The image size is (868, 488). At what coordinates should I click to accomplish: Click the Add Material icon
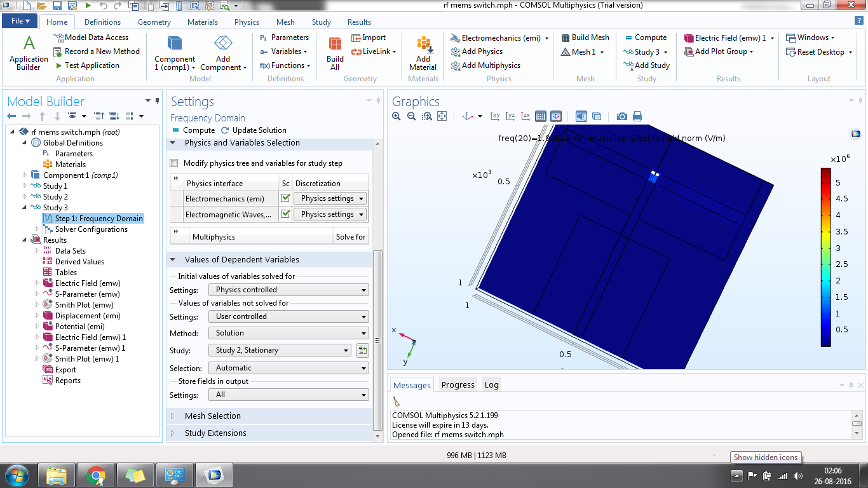pos(423,52)
